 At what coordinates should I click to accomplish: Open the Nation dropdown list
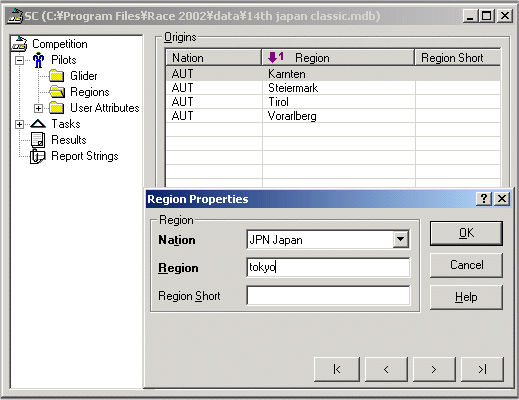[x=401, y=239]
